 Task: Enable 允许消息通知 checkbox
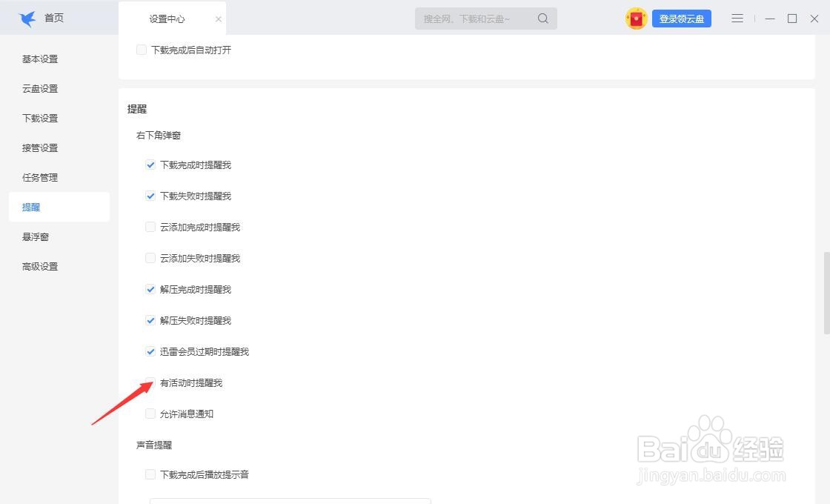coord(150,414)
